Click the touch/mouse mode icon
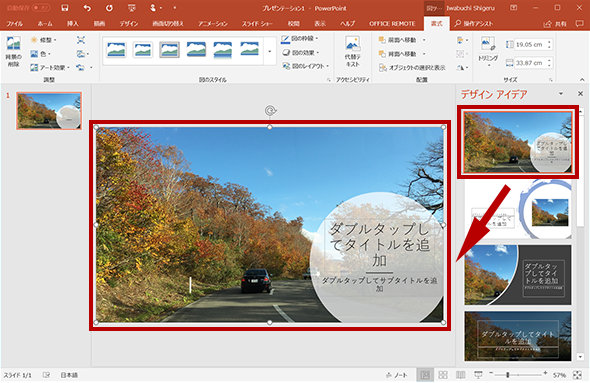The width and height of the screenshot is (590, 383). [x=154, y=8]
